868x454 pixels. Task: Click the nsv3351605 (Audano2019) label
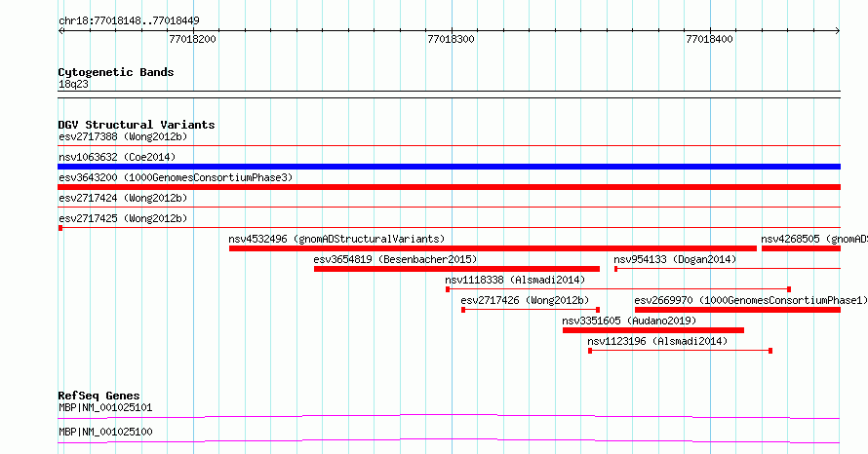[x=629, y=321]
